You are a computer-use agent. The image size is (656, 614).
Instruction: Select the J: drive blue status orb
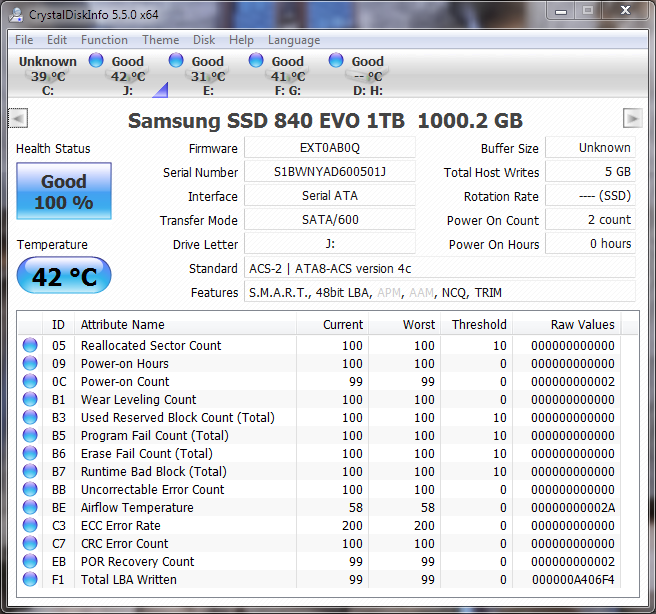(96, 61)
